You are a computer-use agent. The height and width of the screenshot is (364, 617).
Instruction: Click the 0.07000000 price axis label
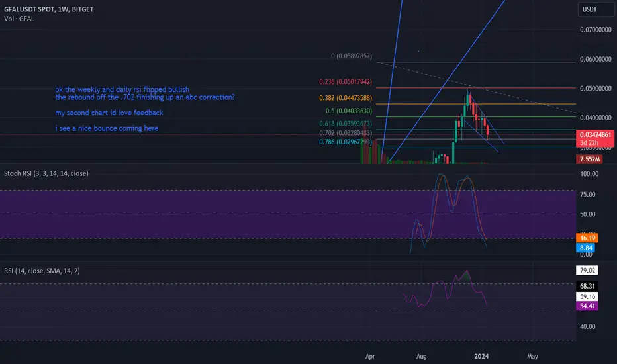[595, 30]
